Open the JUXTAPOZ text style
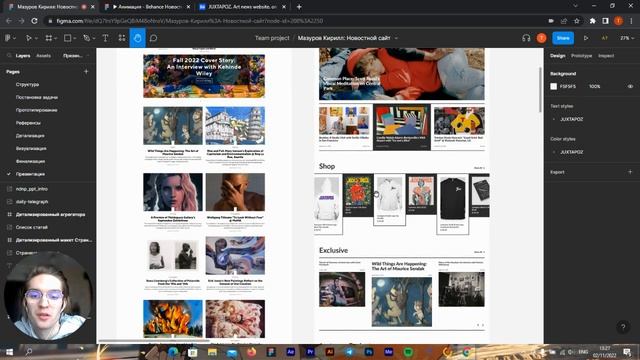 pos(571,119)
